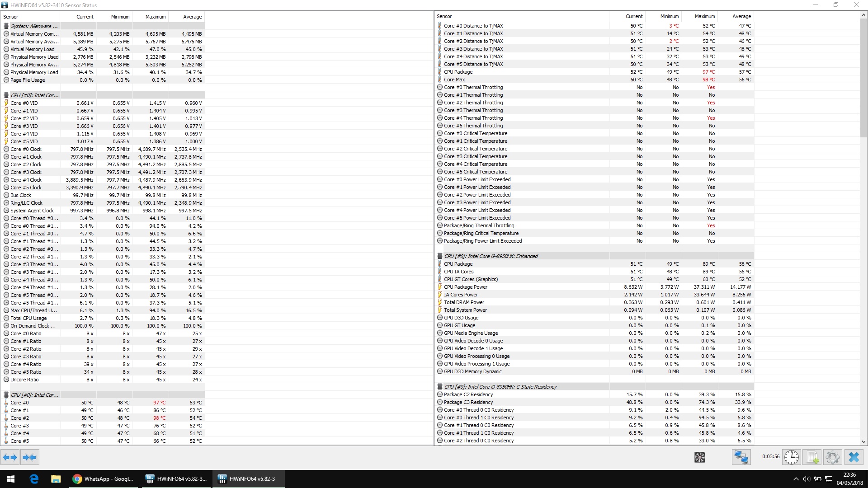Select the IA Cores Power row
This screenshot has width=868, height=488.
tap(594, 295)
